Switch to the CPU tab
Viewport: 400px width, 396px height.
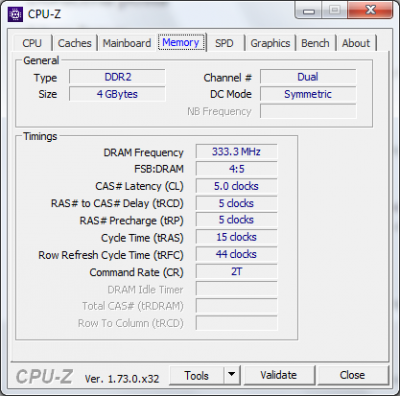(x=32, y=43)
